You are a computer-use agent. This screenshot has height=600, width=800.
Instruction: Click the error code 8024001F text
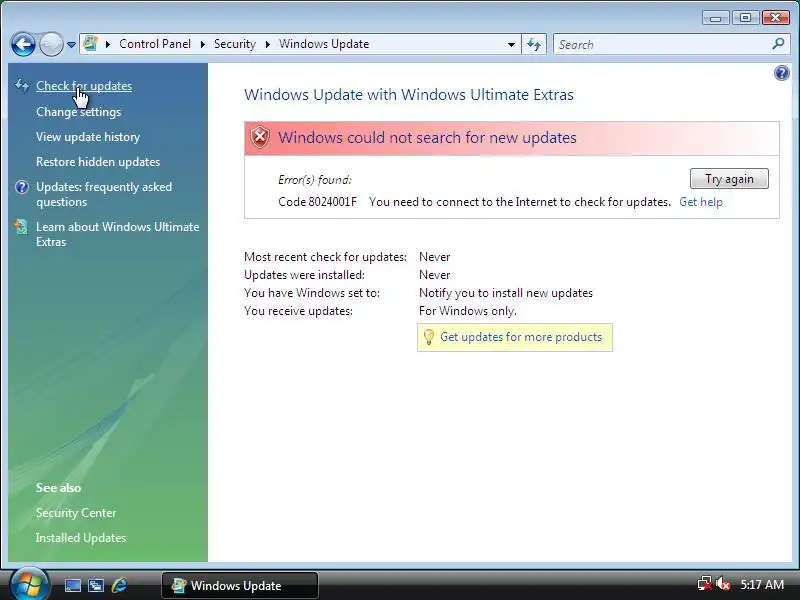pos(317,202)
